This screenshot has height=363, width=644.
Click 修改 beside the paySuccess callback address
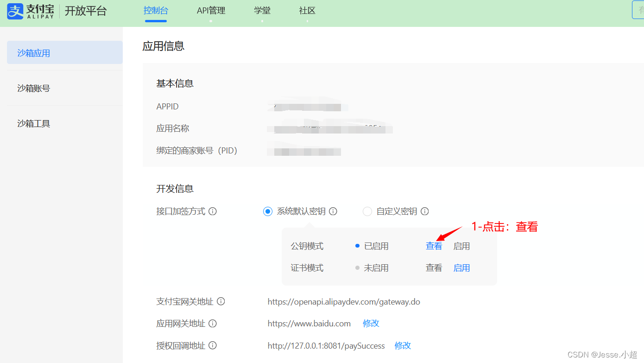tap(403, 345)
